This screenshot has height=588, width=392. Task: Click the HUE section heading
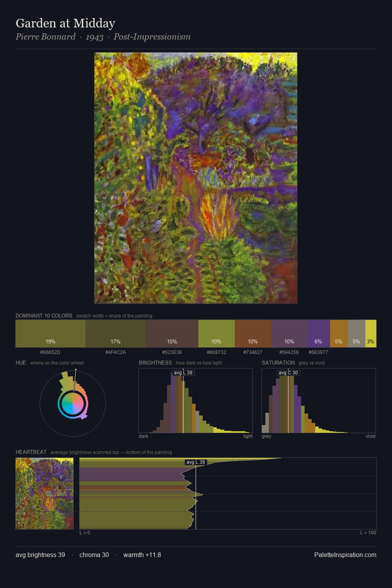tap(21, 363)
